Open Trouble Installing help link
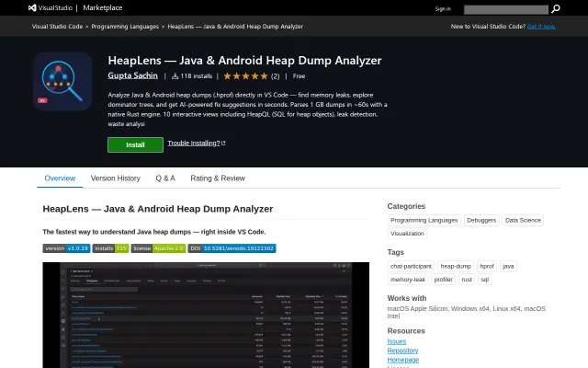This screenshot has width=588, height=368. pos(197,144)
